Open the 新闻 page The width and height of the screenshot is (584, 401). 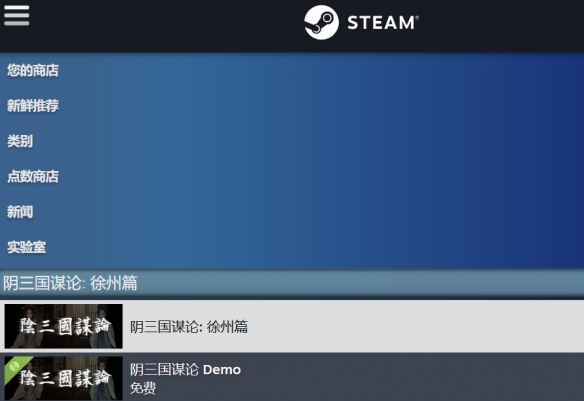click(x=20, y=212)
